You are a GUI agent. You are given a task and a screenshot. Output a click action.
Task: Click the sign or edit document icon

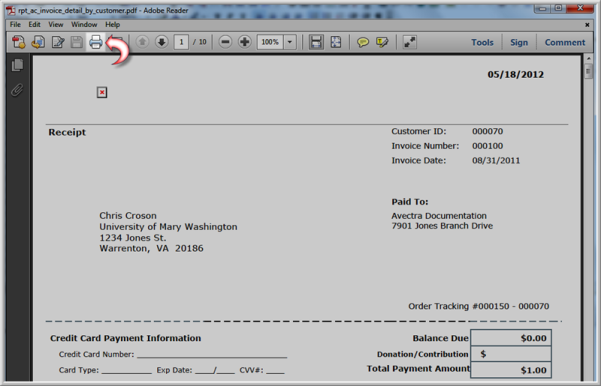[57, 42]
